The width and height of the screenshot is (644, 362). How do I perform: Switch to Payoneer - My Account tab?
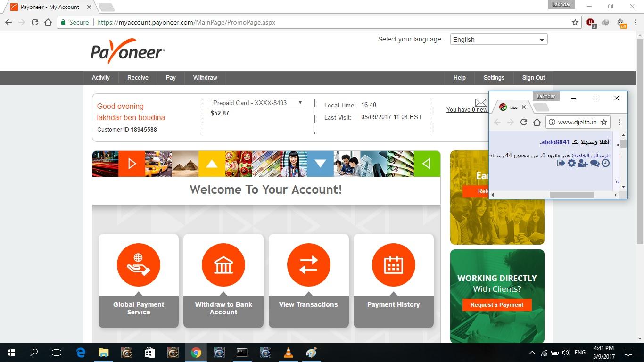tap(50, 7)
